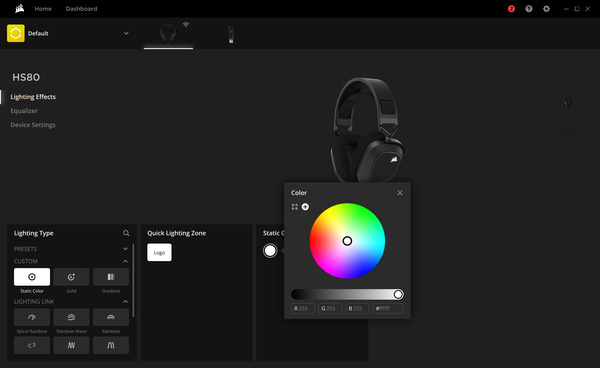The width and height of the screenshot is (600, 368).
Task: Select Rainbow Wave lighting effect
Action: tap(71, 317)
